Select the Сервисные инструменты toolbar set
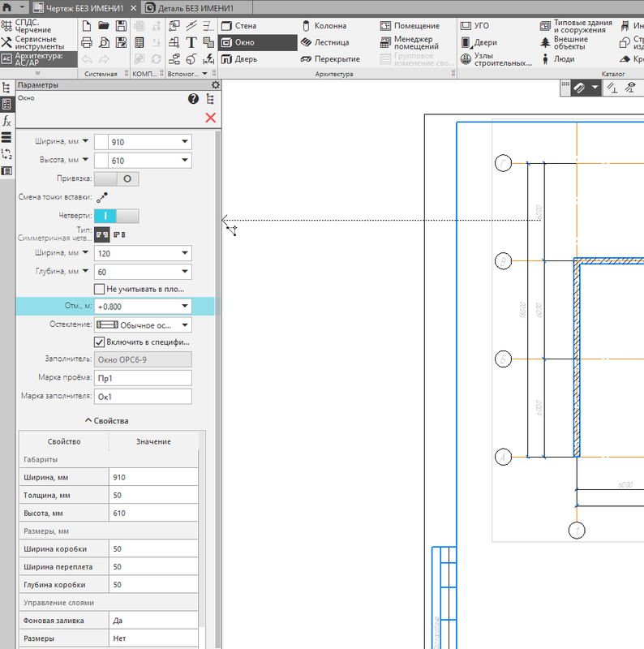The width and height of the screenshot is (644, 649). point(38,42)
